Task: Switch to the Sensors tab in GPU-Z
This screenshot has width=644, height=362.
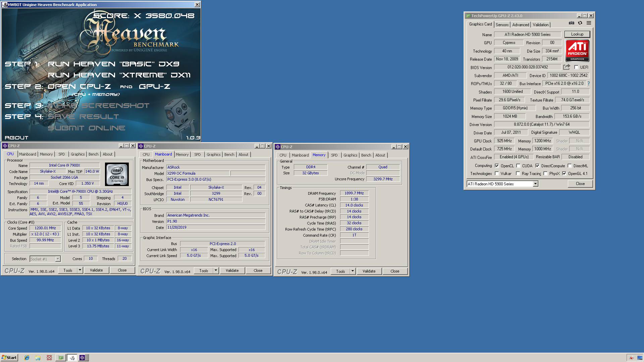Action: tap(502, 25)
